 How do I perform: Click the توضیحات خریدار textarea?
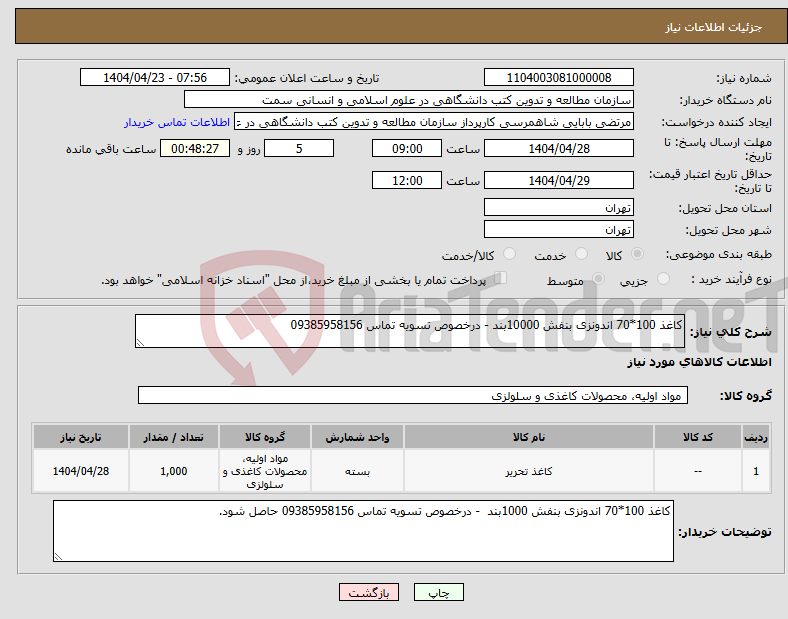(363, 531)
